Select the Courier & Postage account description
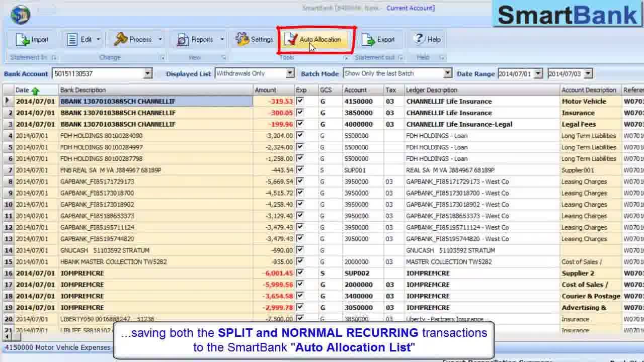The width and height of the screenshot is (644, 362). [591, 296]
